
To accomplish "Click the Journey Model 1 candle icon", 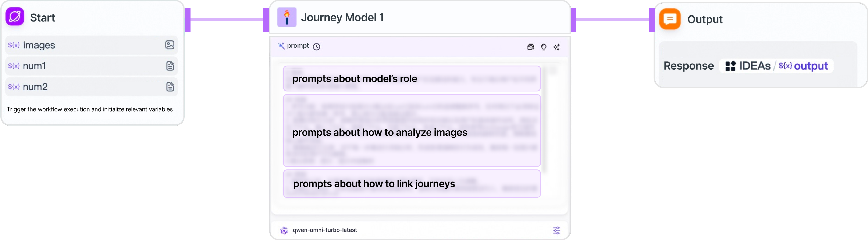I will [287, 17].
